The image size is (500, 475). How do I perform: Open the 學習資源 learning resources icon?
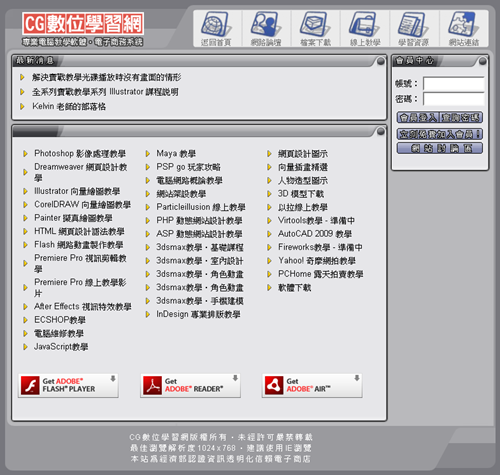coord(414,28)
